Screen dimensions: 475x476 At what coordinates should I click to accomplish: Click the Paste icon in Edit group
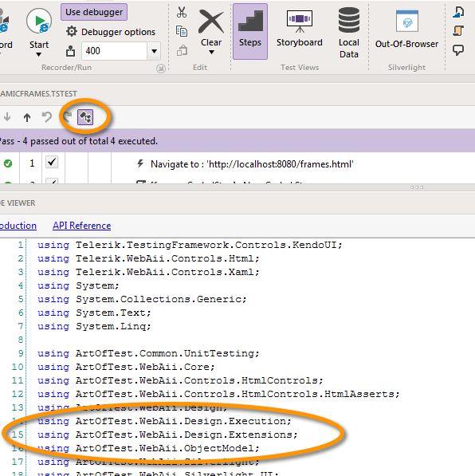click(x=182, y=51)
